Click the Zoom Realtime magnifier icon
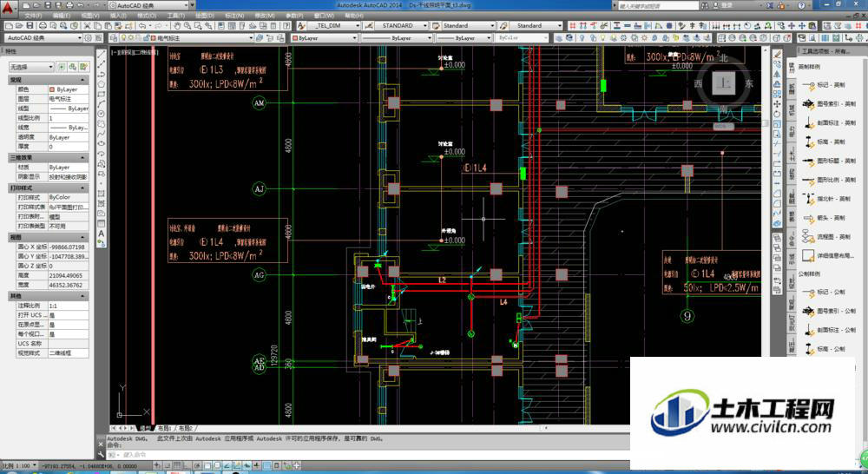The width and height of the screenshot is (868, 474). coord(187,25)
